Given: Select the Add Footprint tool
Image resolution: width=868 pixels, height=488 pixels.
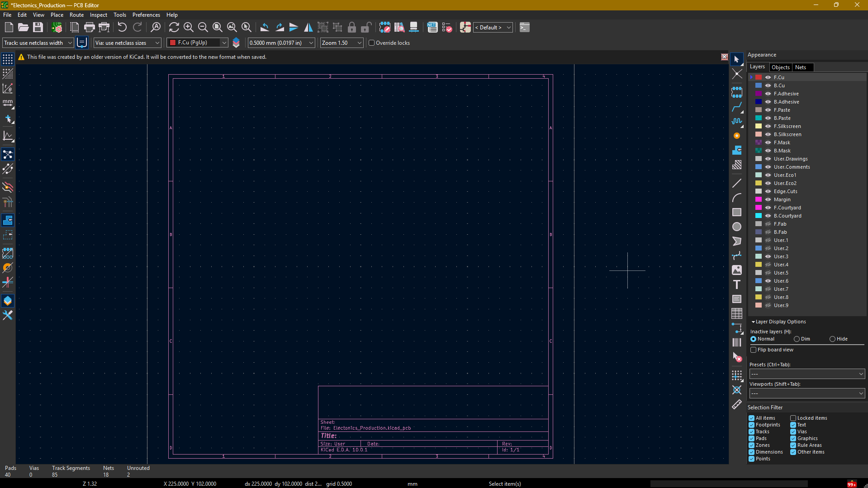Looking at the screenshot, I should coord(737,92).
